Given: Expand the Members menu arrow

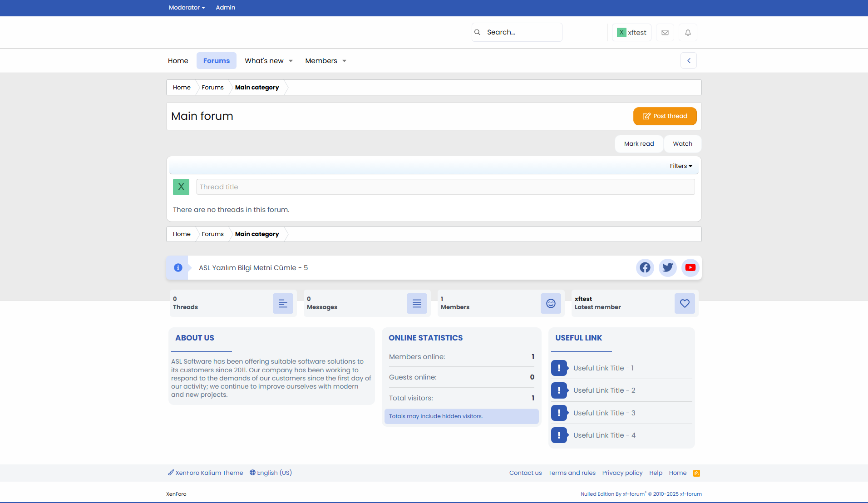Looking at the screenshot, I should tap(344, 61).
